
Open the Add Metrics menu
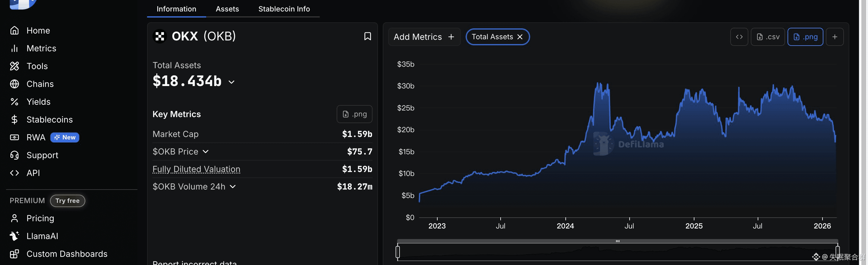[x=424, y=37]
